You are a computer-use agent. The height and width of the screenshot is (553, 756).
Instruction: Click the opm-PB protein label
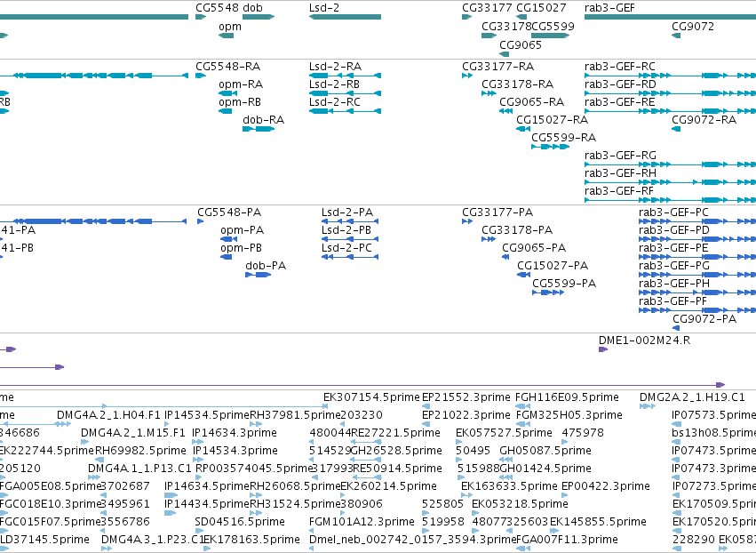(x=241, y=248)
